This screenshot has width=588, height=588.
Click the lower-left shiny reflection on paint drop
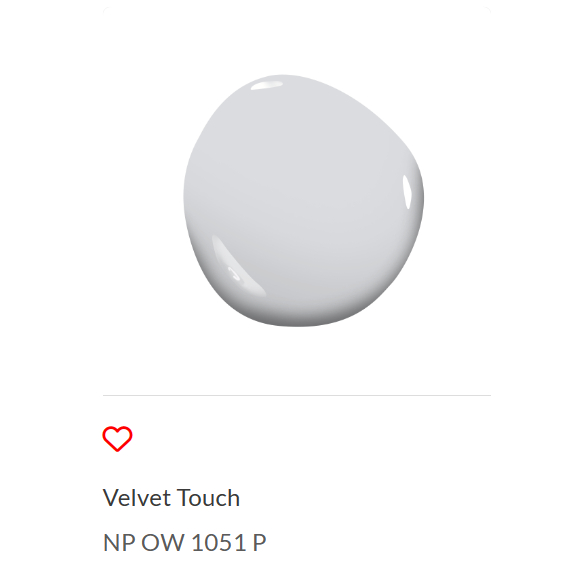point(237,264)
